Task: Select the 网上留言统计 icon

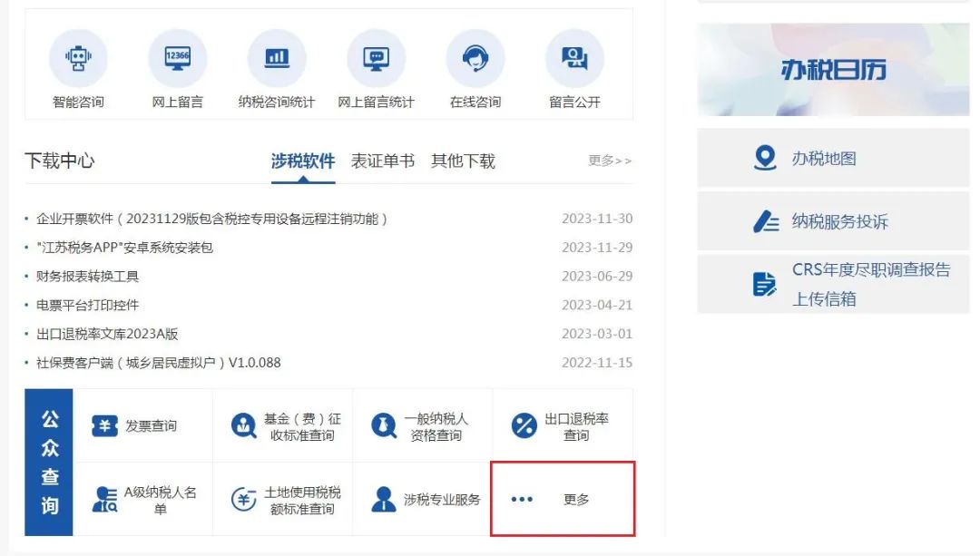Action: click(x=376, y=59)
